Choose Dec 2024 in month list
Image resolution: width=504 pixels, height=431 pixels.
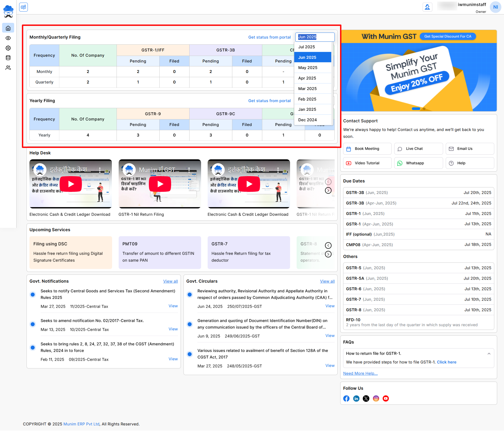[313, 120]
